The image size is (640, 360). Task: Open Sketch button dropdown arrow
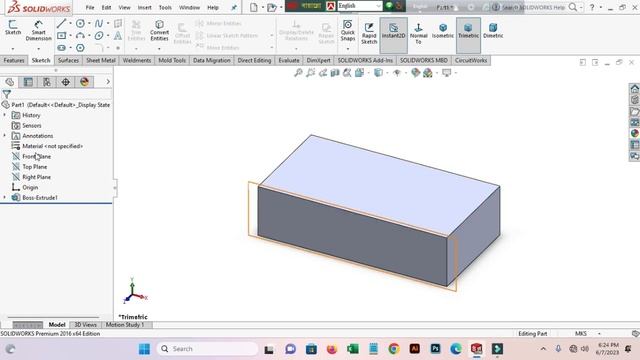13,49
